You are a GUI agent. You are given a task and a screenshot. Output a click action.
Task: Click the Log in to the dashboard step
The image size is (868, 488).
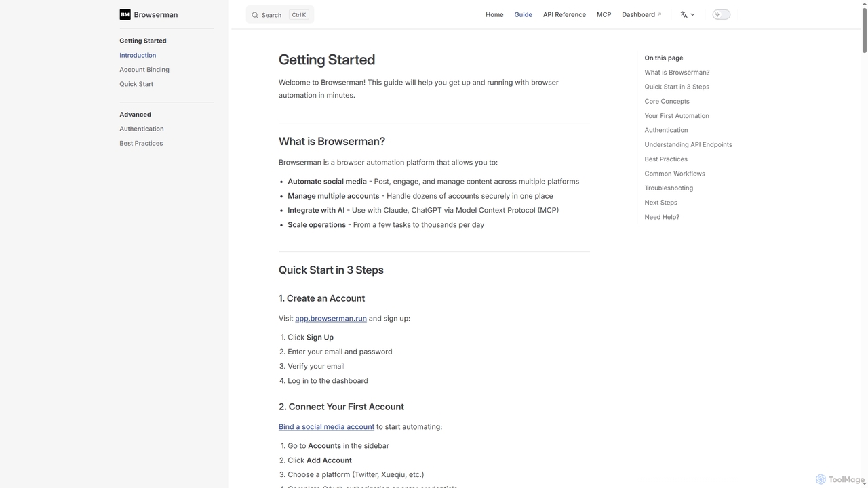click(328, 381)
